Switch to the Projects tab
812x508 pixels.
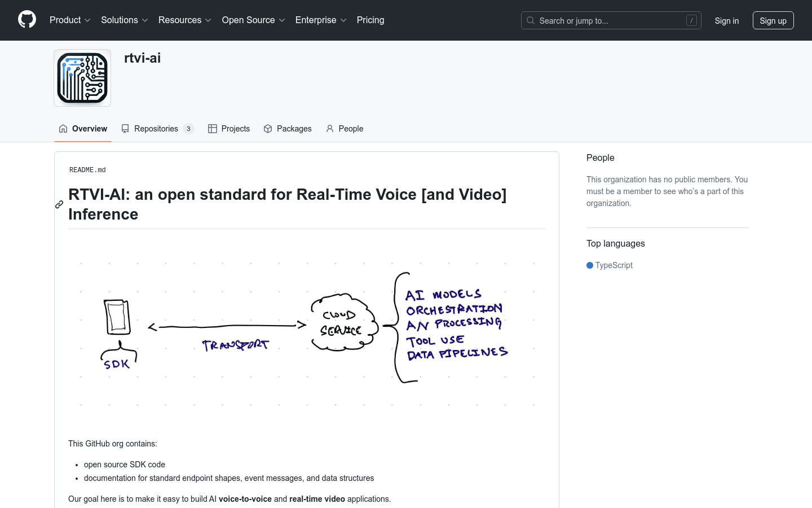229,129
